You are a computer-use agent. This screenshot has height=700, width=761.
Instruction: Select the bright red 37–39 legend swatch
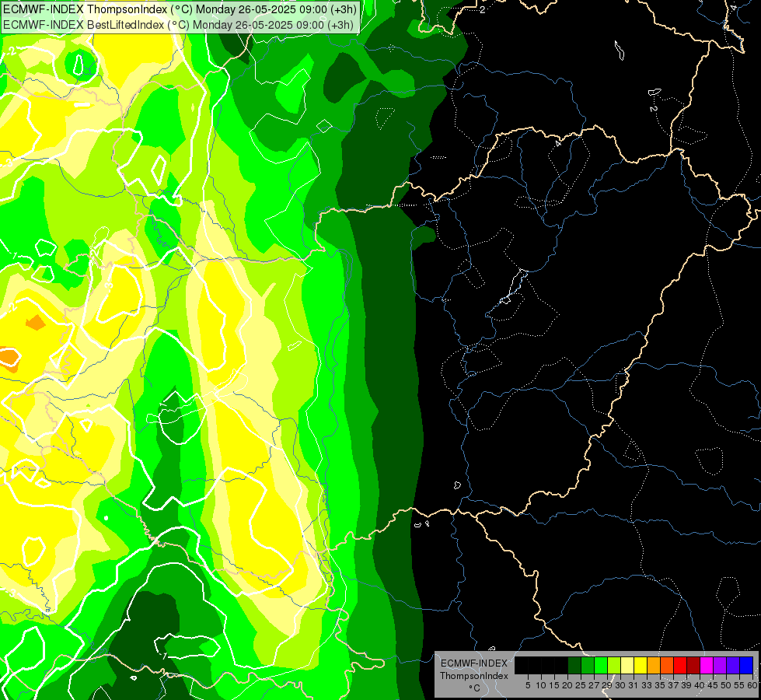(680, 665)
